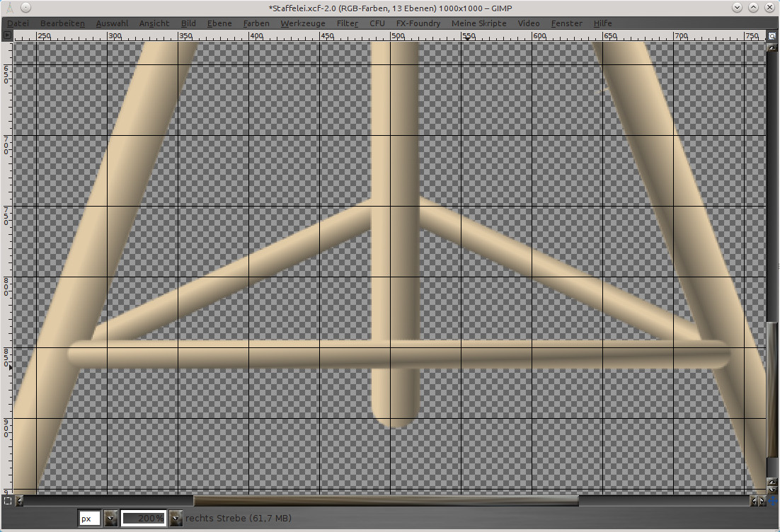Click the horizontal scrollbar left arrow
780x532 pixels.
[20, 501]
